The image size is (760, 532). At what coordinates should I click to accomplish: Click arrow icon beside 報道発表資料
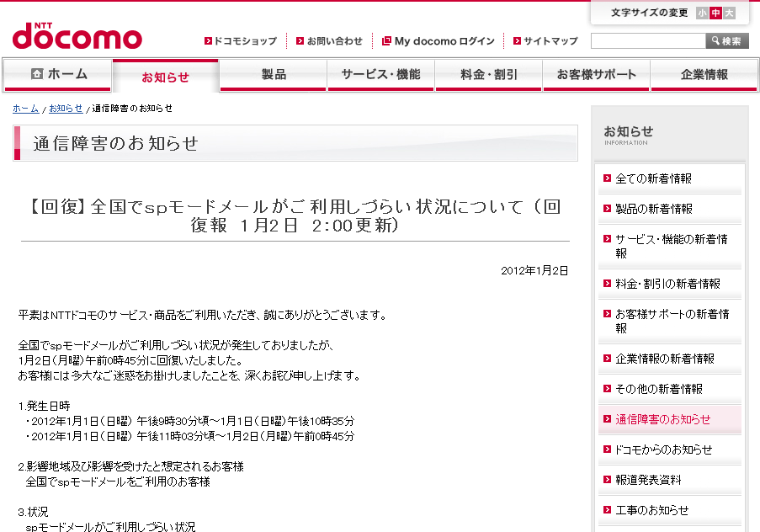coord(607,480)
